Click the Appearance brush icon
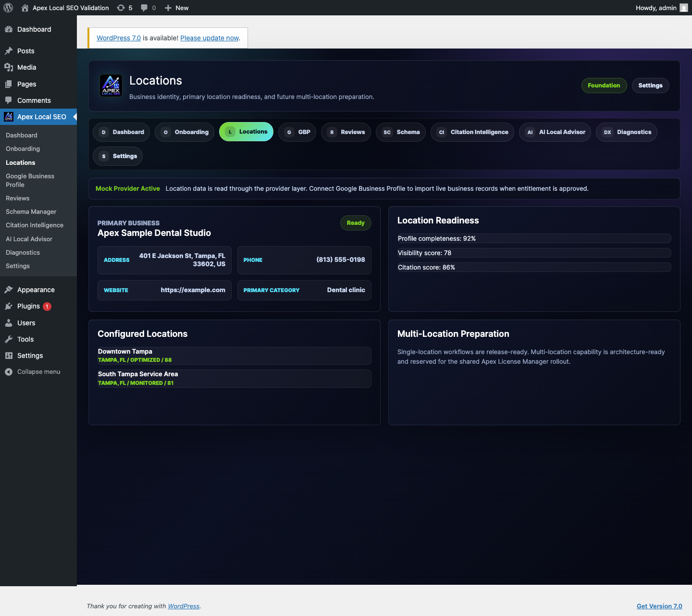Image resolution: width=692 pixels, height=616 pixels. tap(9, 290)
